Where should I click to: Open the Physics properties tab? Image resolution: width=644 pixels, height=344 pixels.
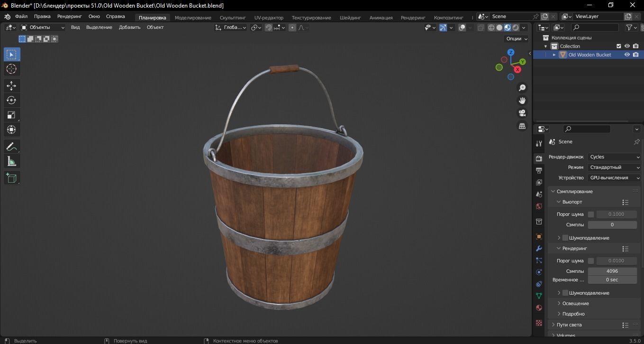tap(539, 272)
